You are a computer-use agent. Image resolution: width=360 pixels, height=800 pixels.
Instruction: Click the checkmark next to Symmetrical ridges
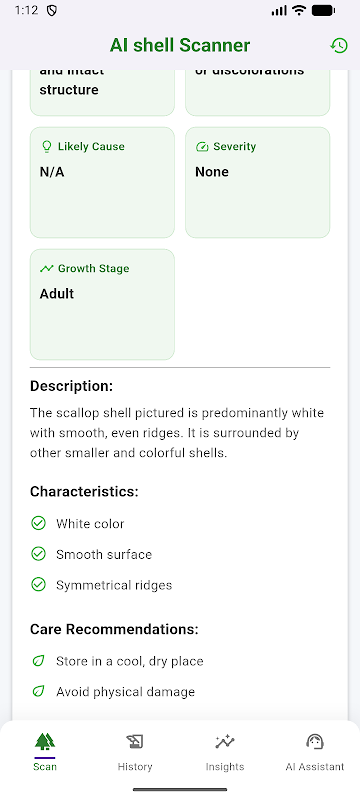click(x=38, y=585)
